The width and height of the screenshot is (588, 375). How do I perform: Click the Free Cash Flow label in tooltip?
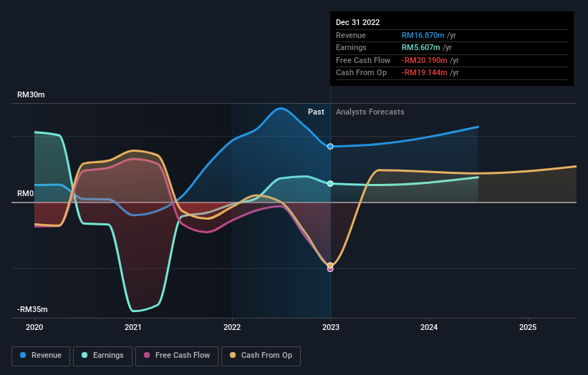coord(363,60)
